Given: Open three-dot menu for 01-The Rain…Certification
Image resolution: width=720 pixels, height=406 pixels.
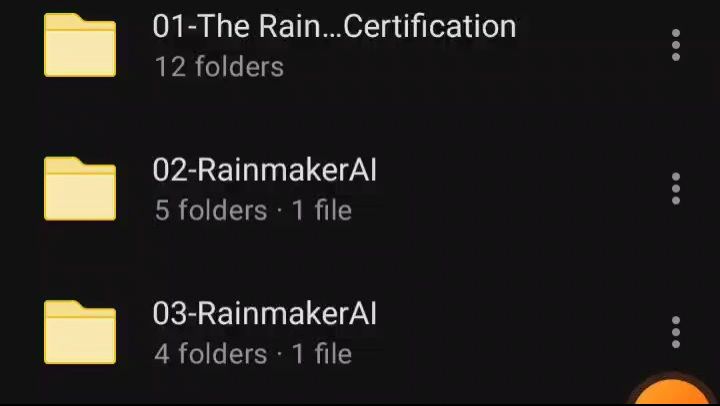Looking at the screenshot, I should click(675, 45).
